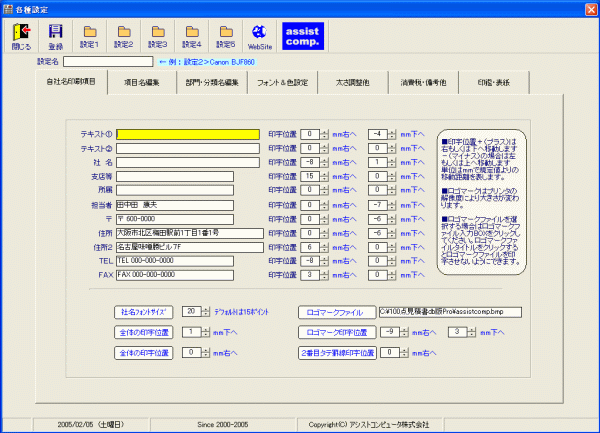Select the 消費税・備考他 tab
This screenshot has width=600, height=433.
[423, 82]
